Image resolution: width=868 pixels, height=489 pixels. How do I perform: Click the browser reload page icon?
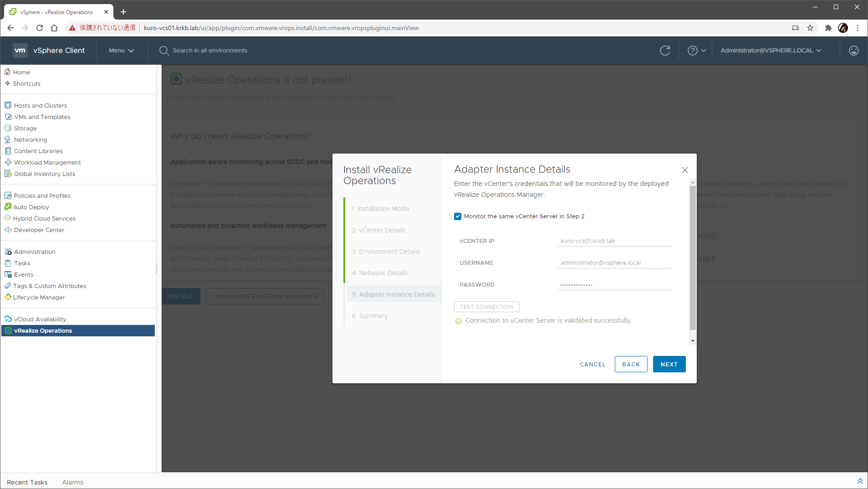tap(40, 28)
